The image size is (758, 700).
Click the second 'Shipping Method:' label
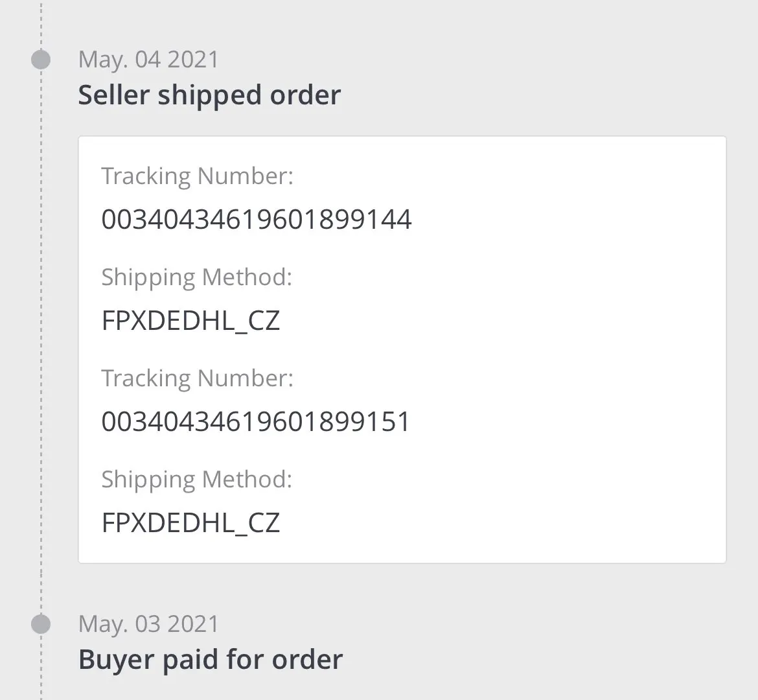(197, 480)
